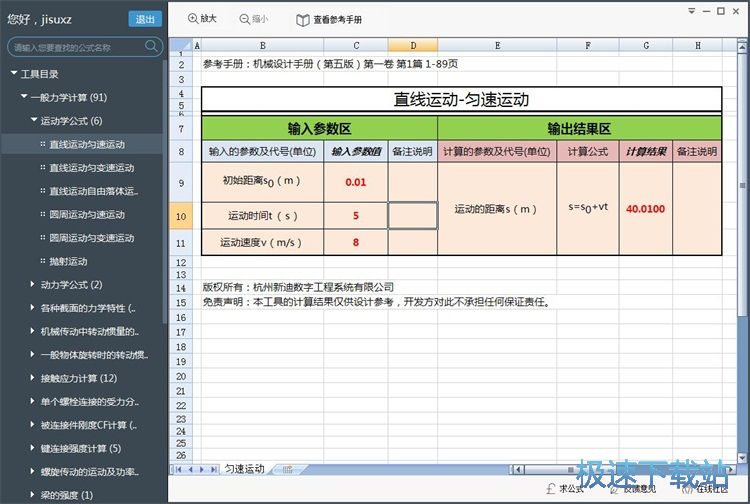The image size is (750, 504).
Task: Click the 初始距离s0 (m) label cell
Action: point(262,182)
